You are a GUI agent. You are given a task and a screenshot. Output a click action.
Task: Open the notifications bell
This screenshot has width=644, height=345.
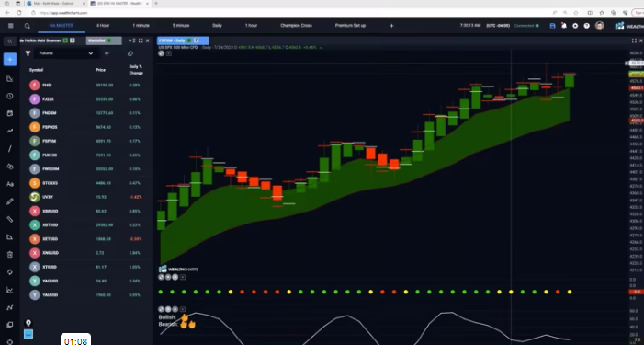point(564,26)
